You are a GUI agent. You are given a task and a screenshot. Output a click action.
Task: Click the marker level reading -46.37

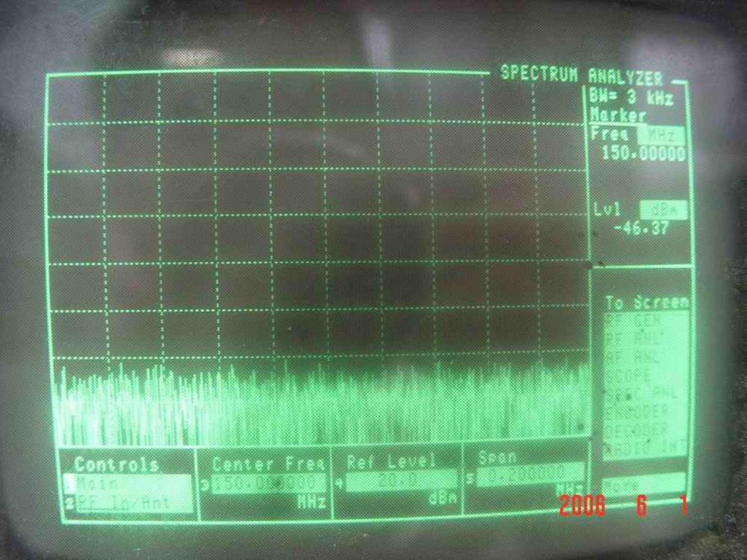coord(640,229)
